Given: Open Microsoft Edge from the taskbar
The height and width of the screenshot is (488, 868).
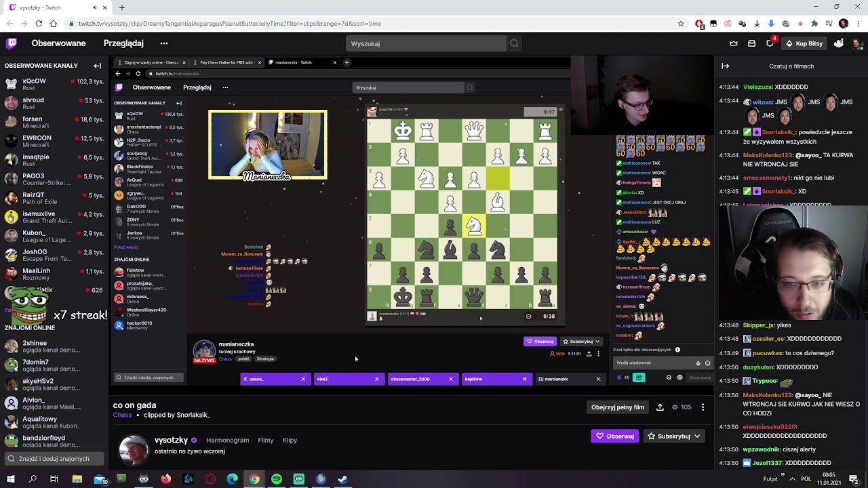Looking at the screenshot, I should coord(233,479).
